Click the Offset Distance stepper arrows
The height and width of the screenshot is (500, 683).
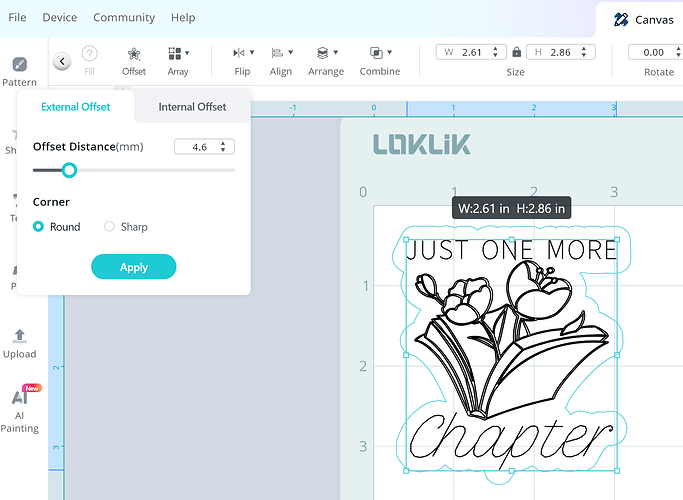[x=223, y=147]
